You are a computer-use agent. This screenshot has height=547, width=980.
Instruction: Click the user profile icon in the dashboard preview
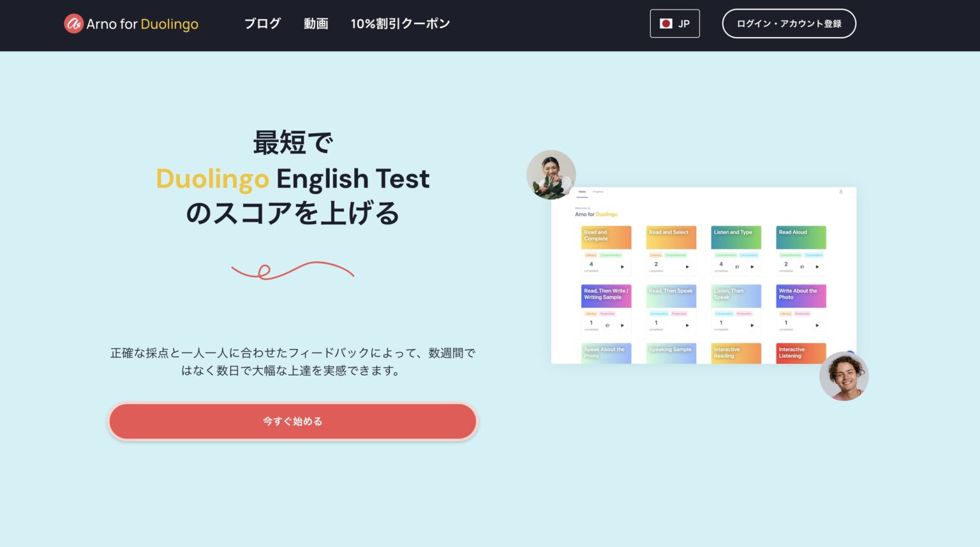(841, 191)
